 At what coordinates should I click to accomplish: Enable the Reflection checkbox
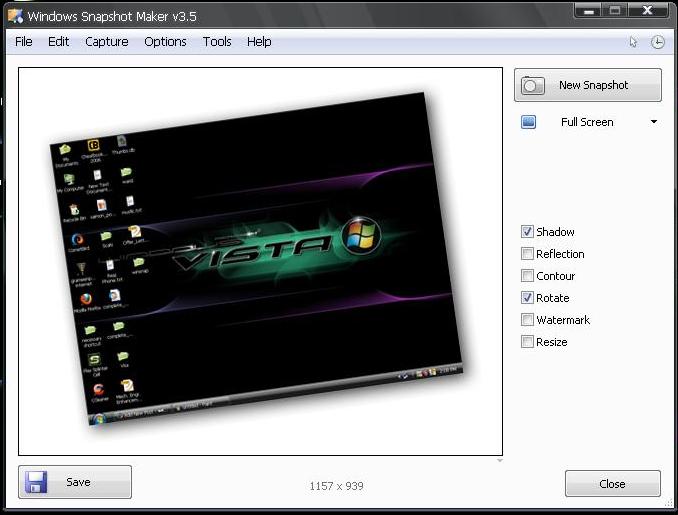(527, 253)
